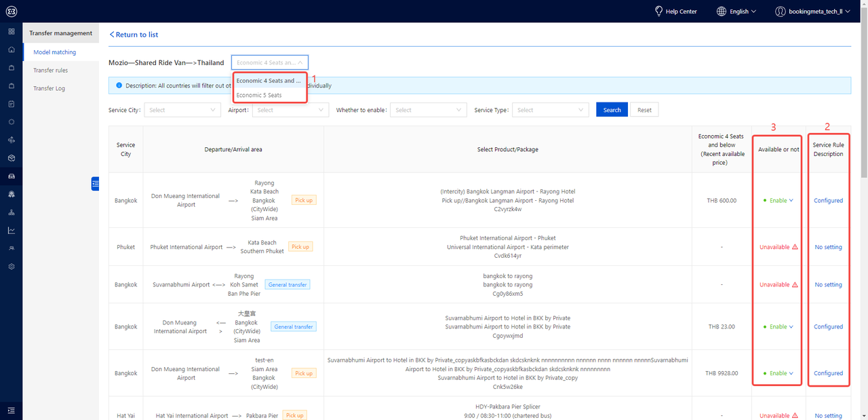Click the Return to list link
Screen dimensions: 868x420
tap(134, 35)
